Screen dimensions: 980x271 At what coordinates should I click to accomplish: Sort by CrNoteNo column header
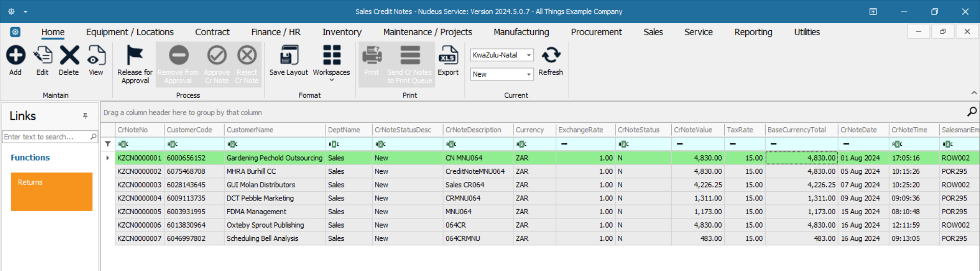coord(139,130)
